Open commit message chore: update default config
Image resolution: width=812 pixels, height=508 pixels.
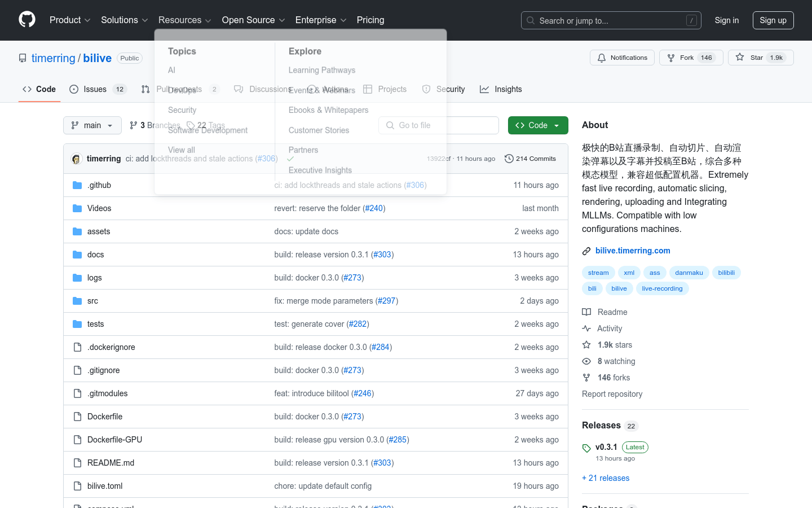(323, 486)
